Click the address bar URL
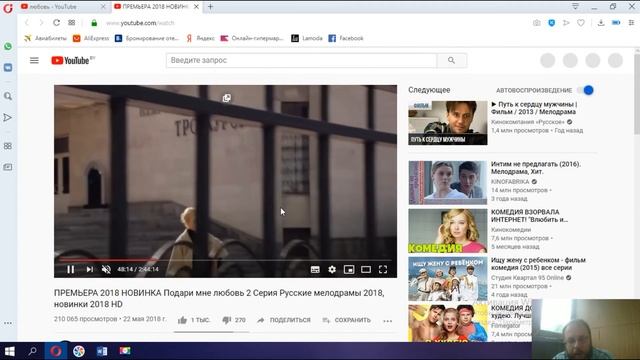 (140, 23)
